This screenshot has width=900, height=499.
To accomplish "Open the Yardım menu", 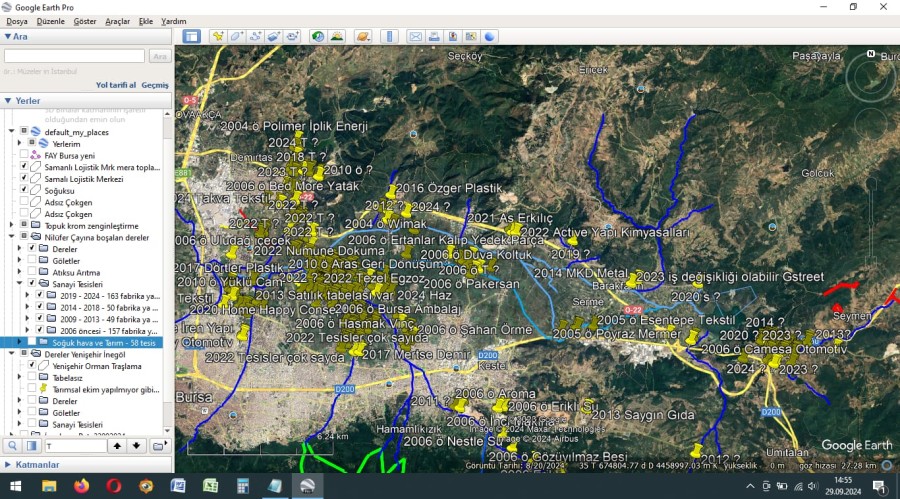I will [173, 21].
